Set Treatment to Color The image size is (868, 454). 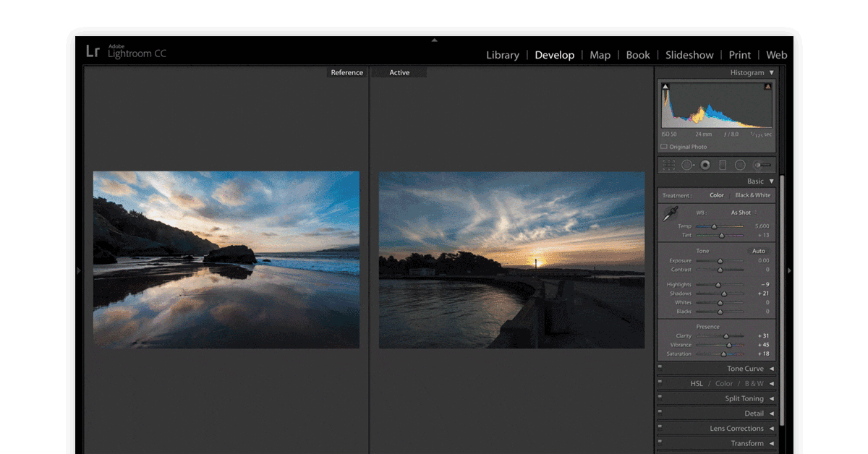coord(717,194)
